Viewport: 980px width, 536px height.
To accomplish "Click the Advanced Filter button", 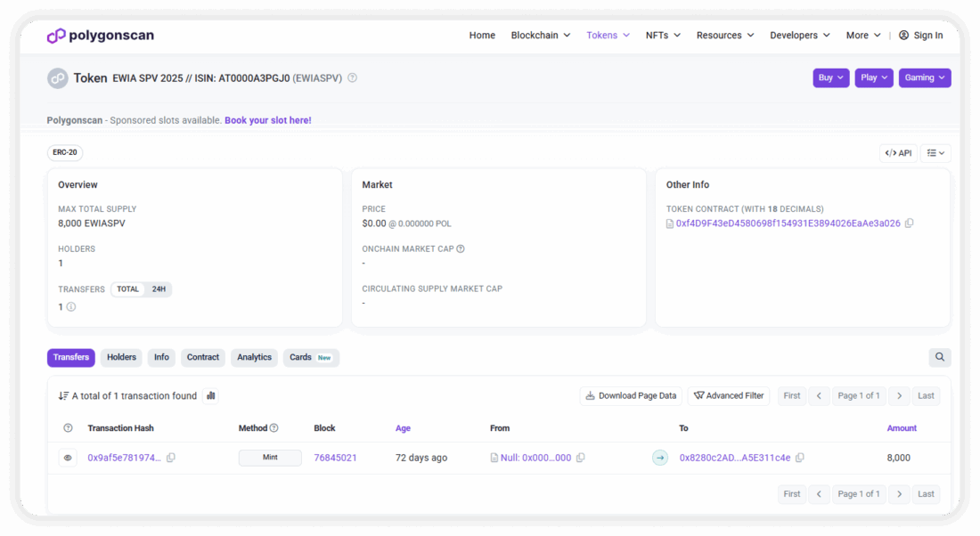I will tap(728, 396).
